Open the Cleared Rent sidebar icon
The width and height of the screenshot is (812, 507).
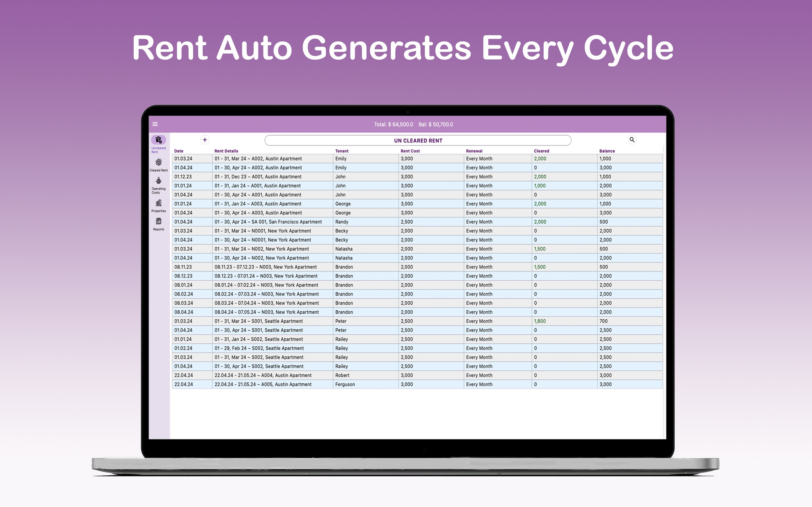tap(158, 163)
